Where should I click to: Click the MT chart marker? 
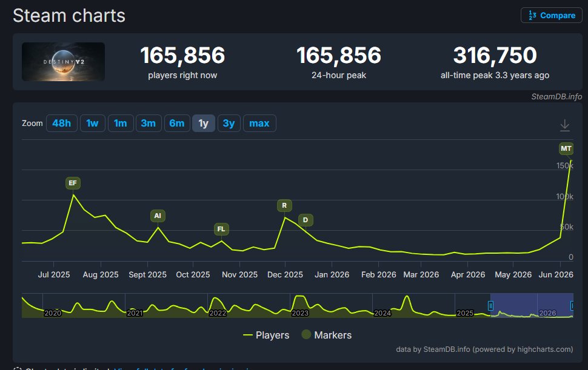pos(566,149)
